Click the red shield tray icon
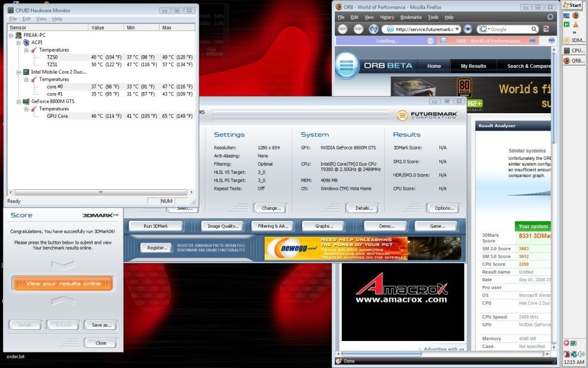Screen dimensions: 588x368 pyautogui.click(x=566, y=354)
